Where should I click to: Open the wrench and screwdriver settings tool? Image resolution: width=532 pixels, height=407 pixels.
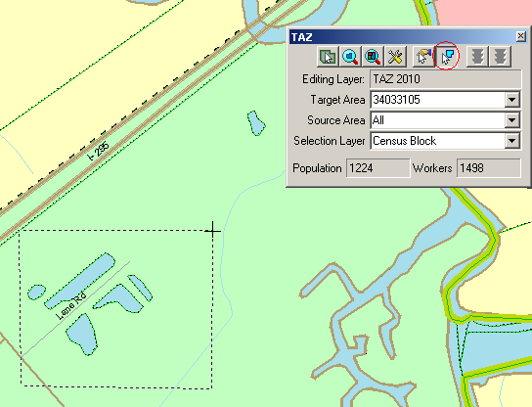click(395, 57)
